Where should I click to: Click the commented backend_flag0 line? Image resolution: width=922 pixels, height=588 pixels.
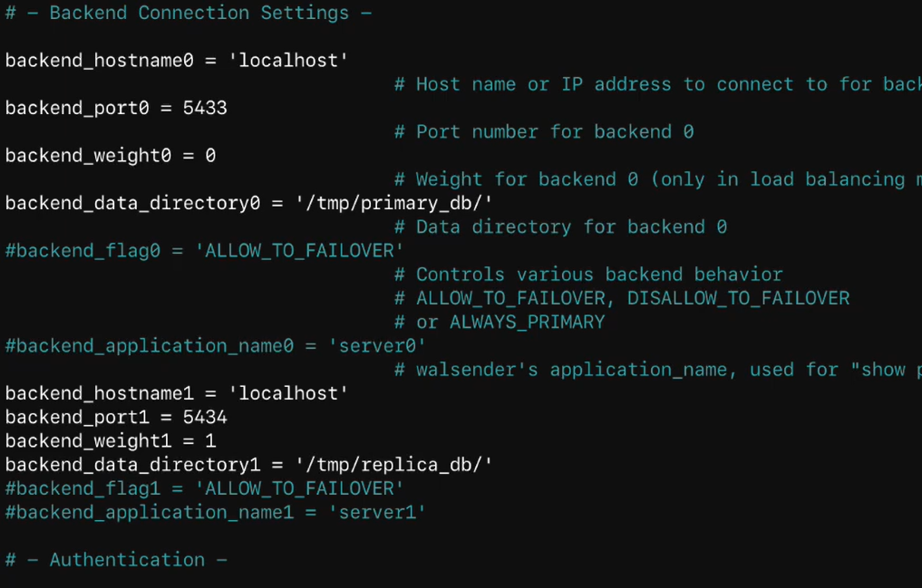pos(204,250)
